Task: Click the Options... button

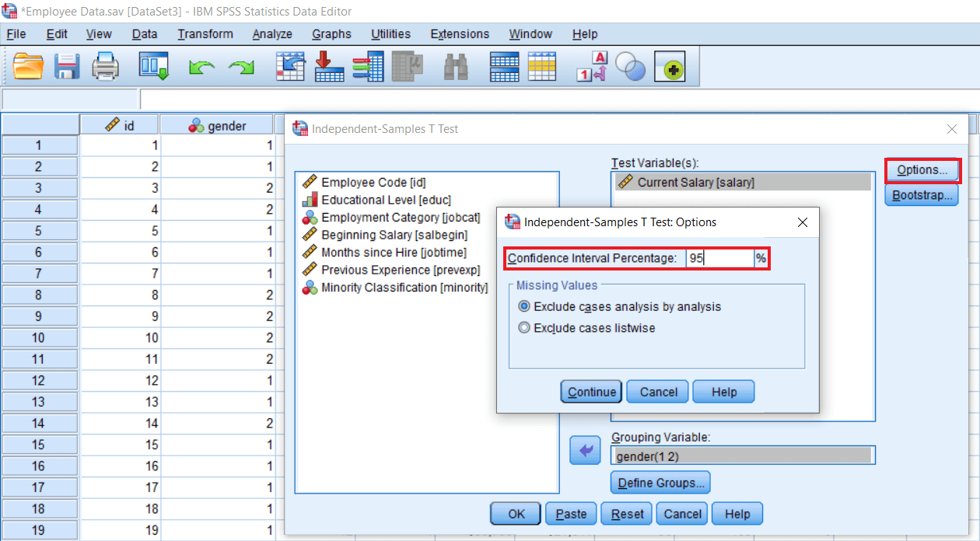Action: pos(922,170)
